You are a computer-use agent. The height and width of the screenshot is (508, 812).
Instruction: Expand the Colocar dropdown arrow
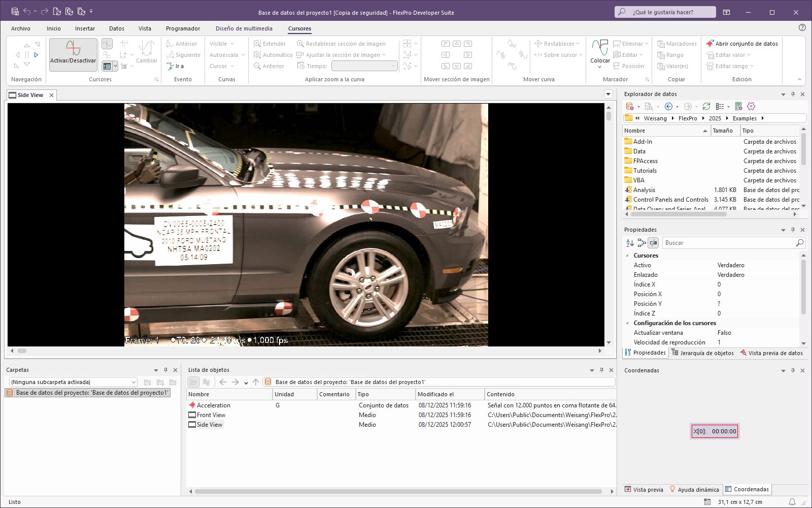point(600,67)
